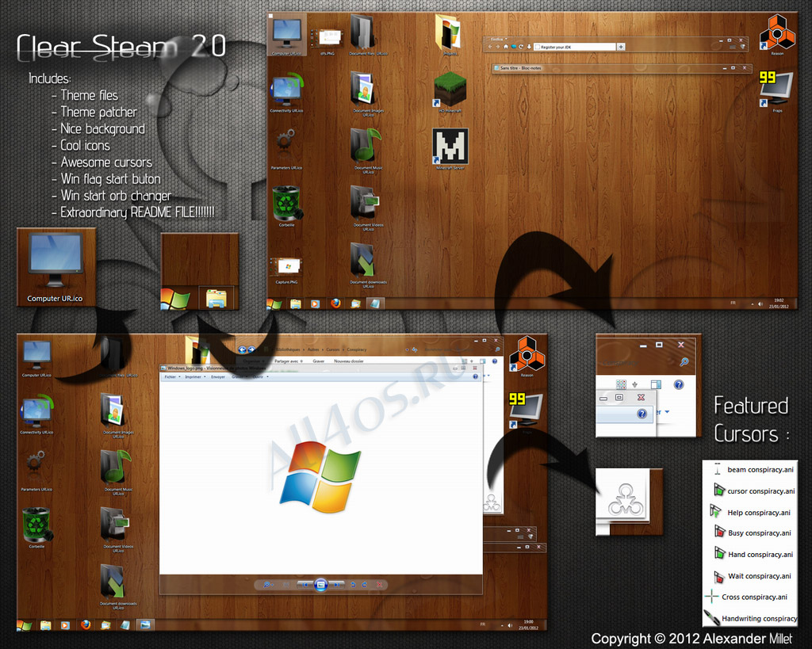812x649 pixels.
Task: Click volume speaker in top desktop tray
Action: (x=760, y=304)
